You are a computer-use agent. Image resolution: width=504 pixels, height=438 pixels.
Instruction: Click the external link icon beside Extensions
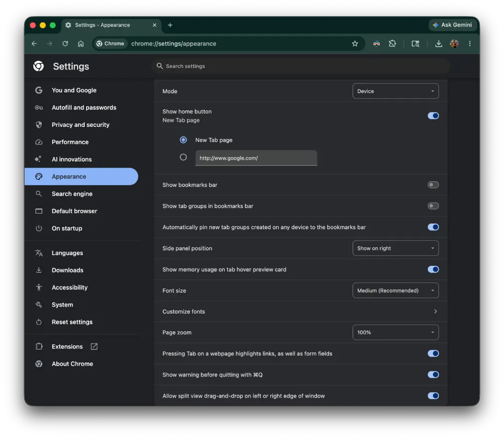coord(94,346)
